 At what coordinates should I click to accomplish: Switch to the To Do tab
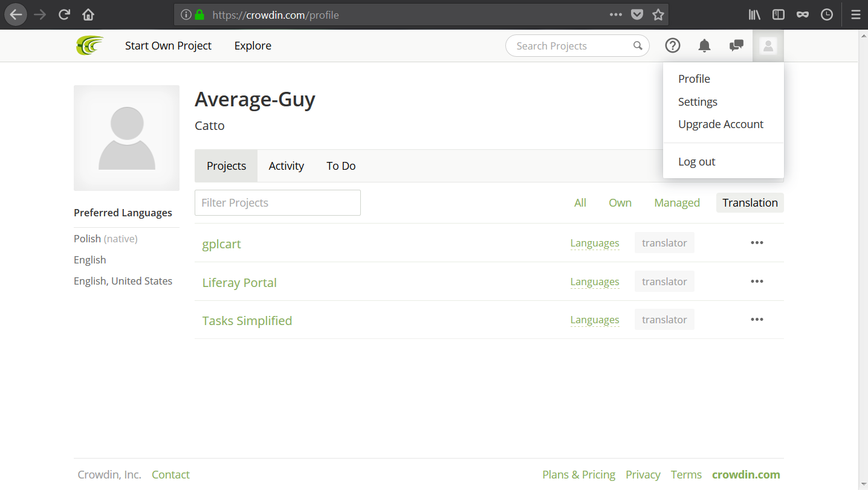click(x=341, y=166)
